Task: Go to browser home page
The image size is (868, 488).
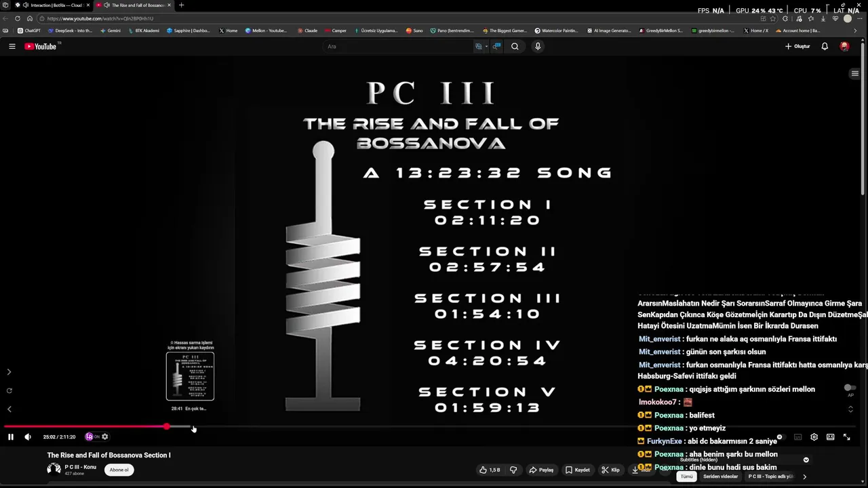Action: (29, 18)
